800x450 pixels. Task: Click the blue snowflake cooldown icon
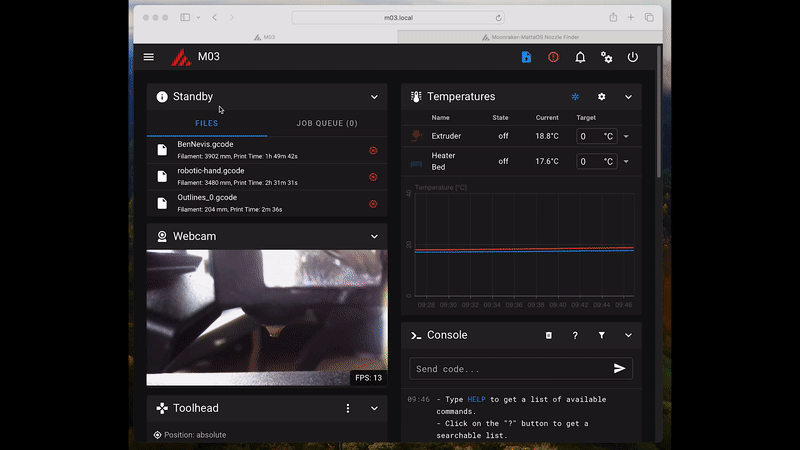click(575, 97)
